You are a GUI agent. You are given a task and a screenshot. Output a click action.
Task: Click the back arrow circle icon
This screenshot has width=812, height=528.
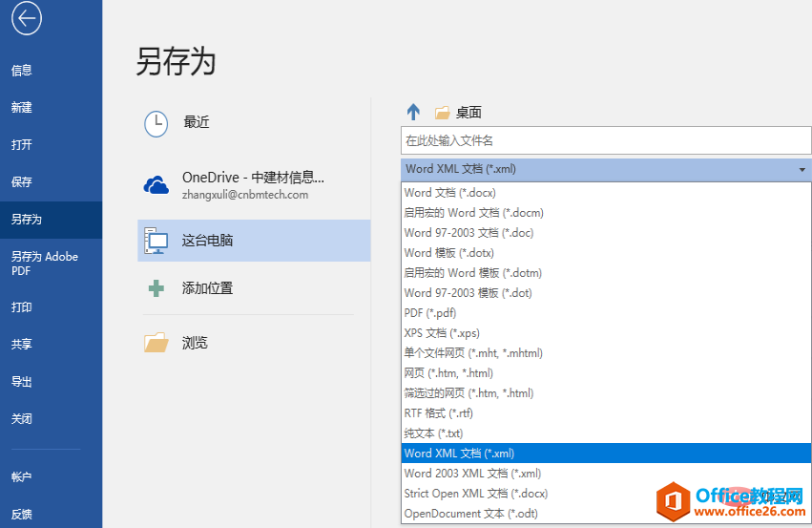[27, 19]
